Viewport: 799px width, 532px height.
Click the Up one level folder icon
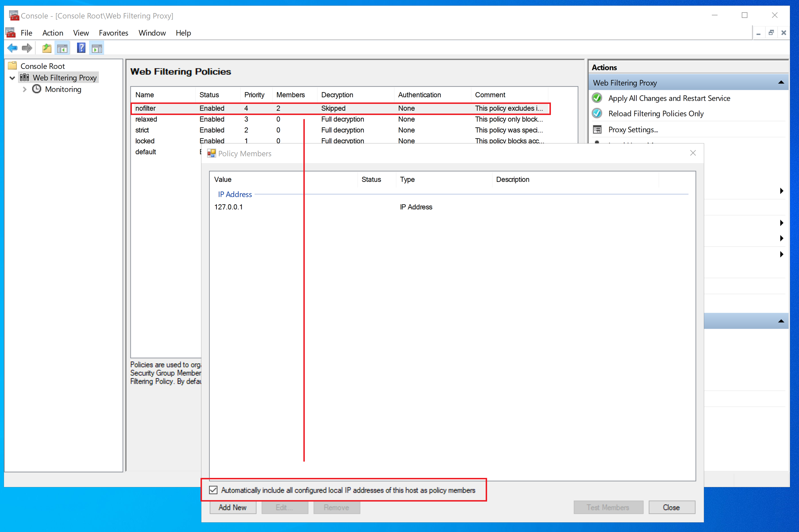47,48
